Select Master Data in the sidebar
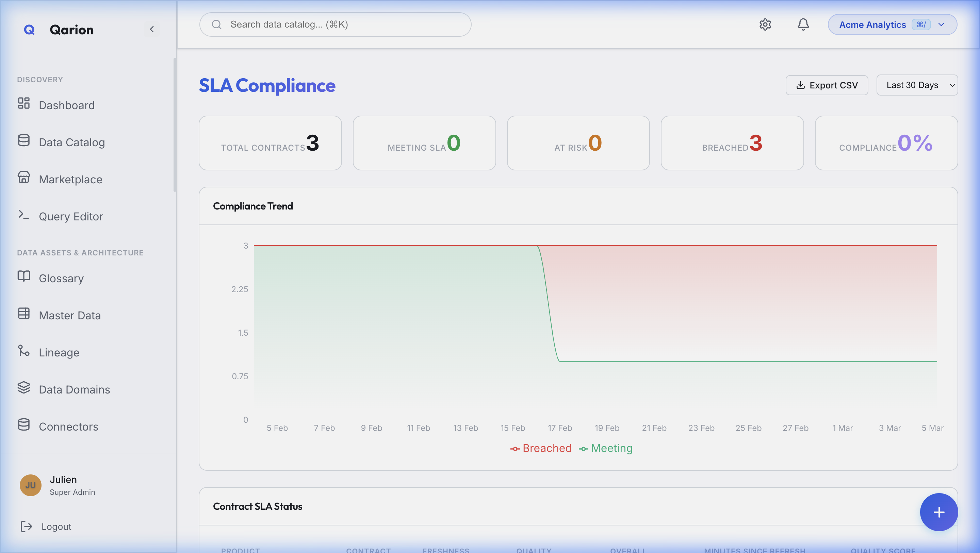This screenshot has width=980, height=553. [x=70, y=315]
